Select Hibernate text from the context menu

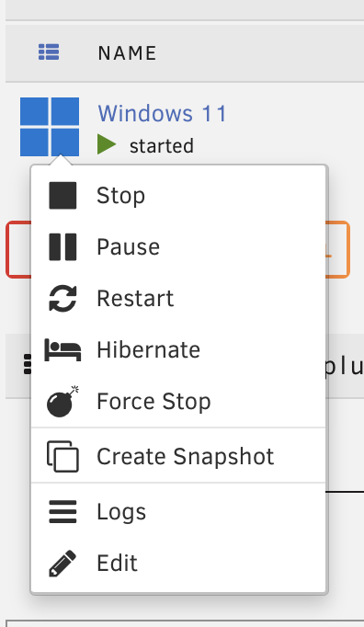(x=148, y=350)
